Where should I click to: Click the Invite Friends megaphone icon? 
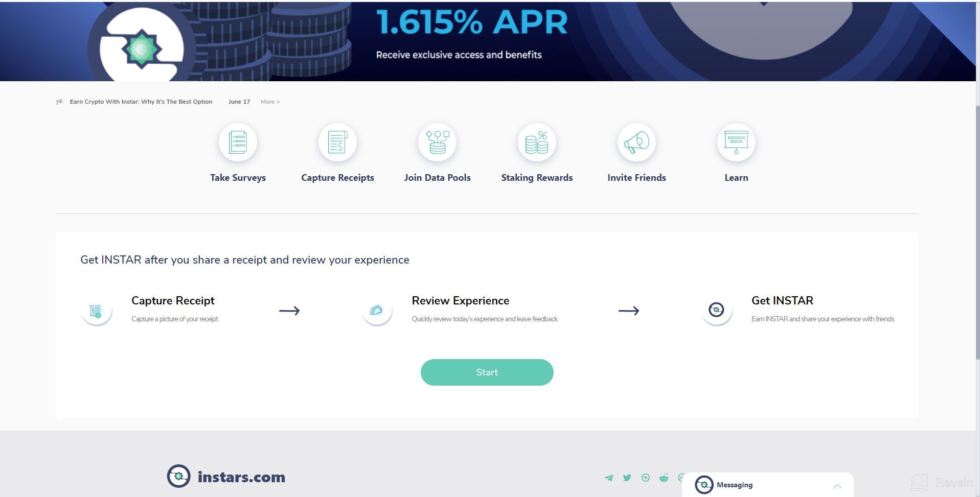coord(636,143)
